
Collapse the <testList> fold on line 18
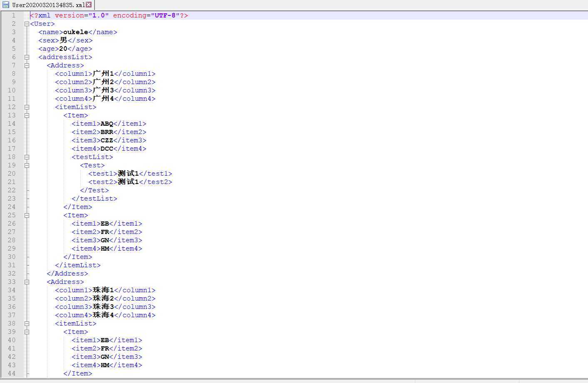click(27, 157)
